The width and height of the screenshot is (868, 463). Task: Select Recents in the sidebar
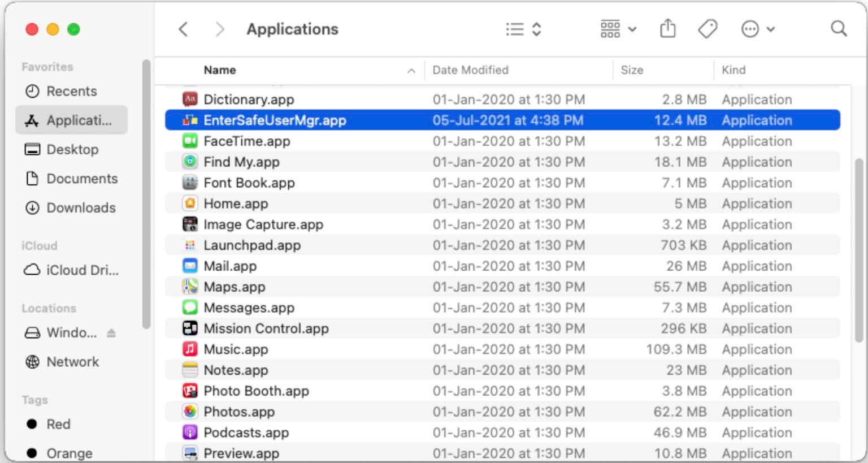[72, 91]
